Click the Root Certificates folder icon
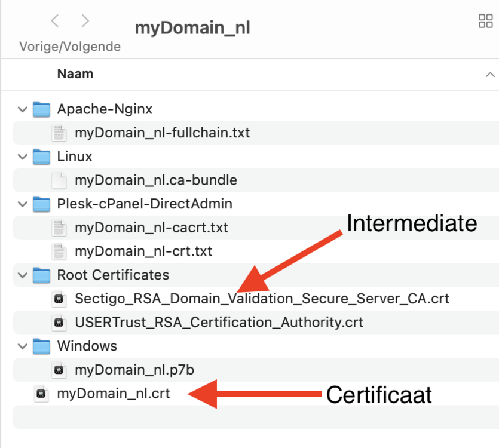The height and width of the screenshot is (448, 499). (41, 275)
